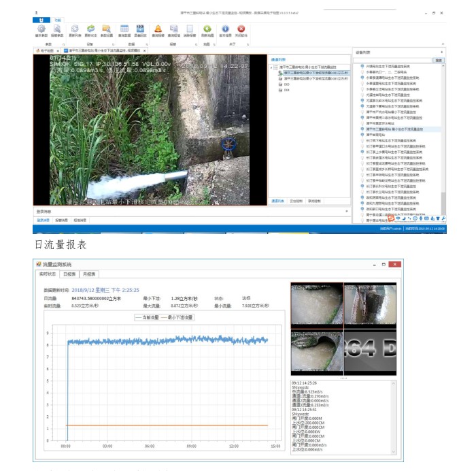Click the search button in device list
The image size is (476, 471).
coord(439,61)
